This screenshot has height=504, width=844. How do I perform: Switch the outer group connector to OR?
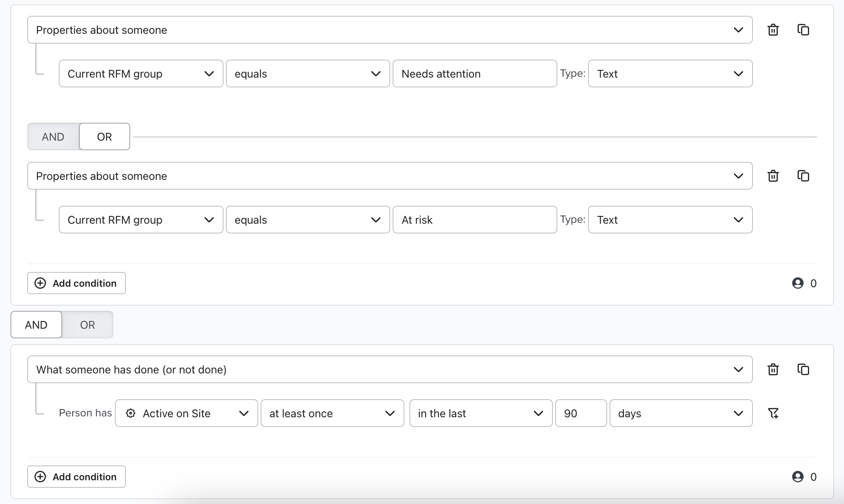(87, 325)
